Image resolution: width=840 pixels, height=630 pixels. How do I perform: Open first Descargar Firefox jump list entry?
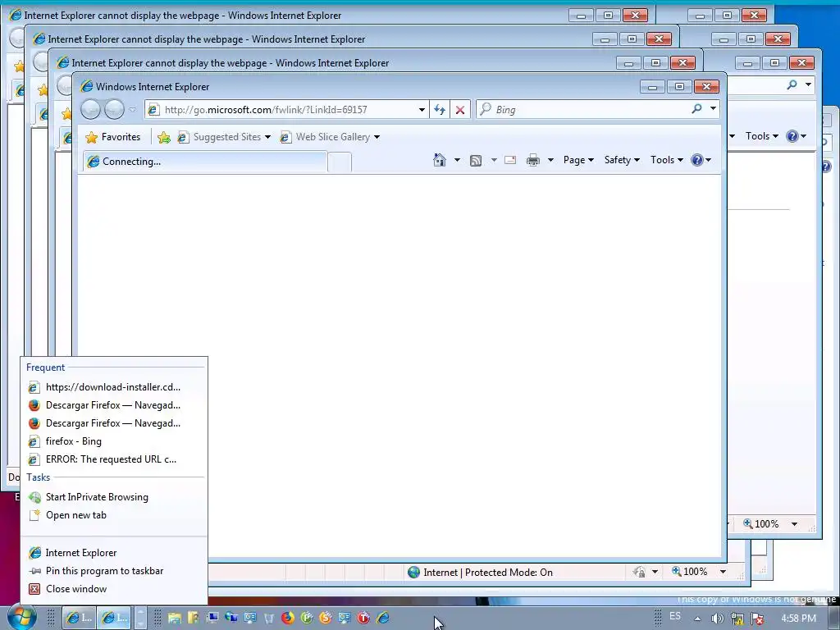pos(113,405)
